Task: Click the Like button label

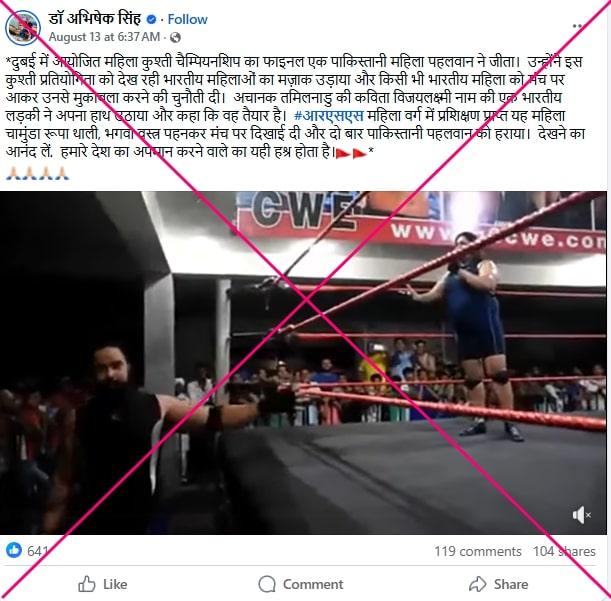Action: pyautogui.click(x=115, y=584)
